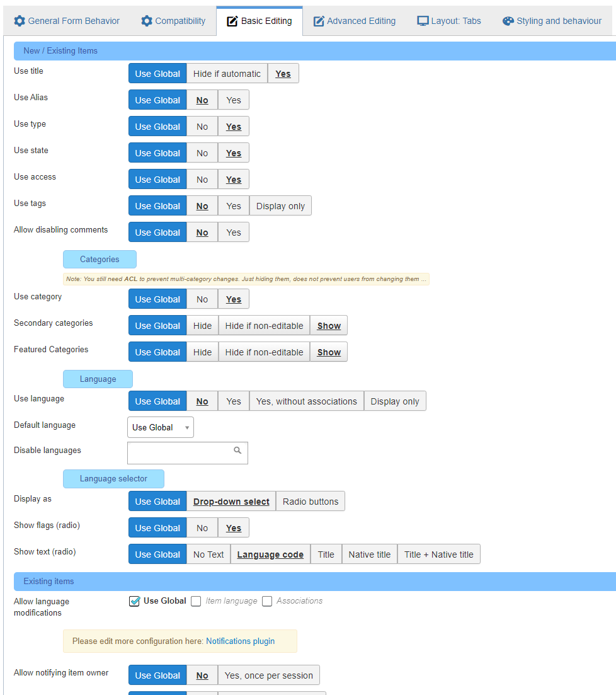Screen dimensions: 616x695
Task: Click the search icon in Disable languages field
Action: [x=237, y=451]
